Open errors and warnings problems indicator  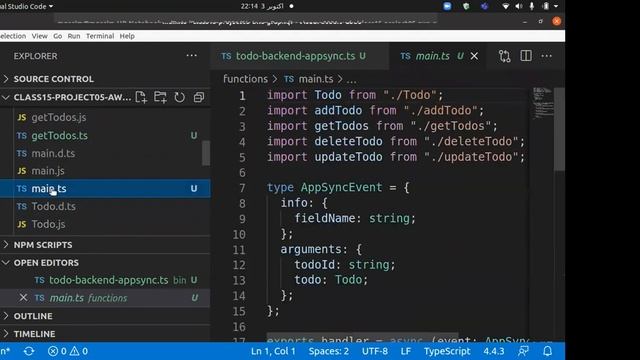pyautogui.click(x=68, y=351)
